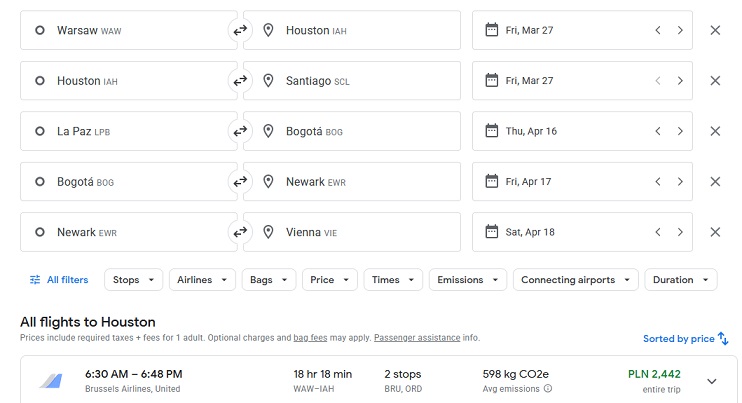Click the Brussels Airlines logo thumbnail
Screen dimensions: 742x403
51,381
